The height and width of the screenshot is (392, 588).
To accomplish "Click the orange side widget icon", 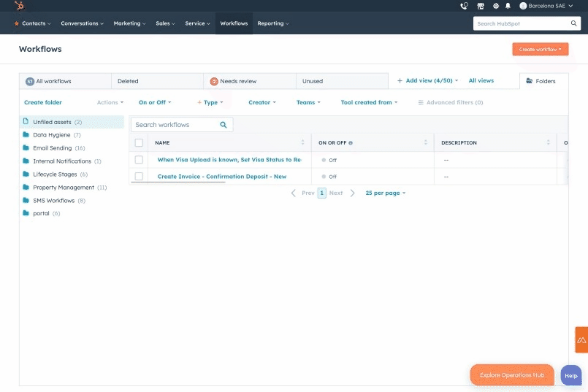I will point(581,340).
